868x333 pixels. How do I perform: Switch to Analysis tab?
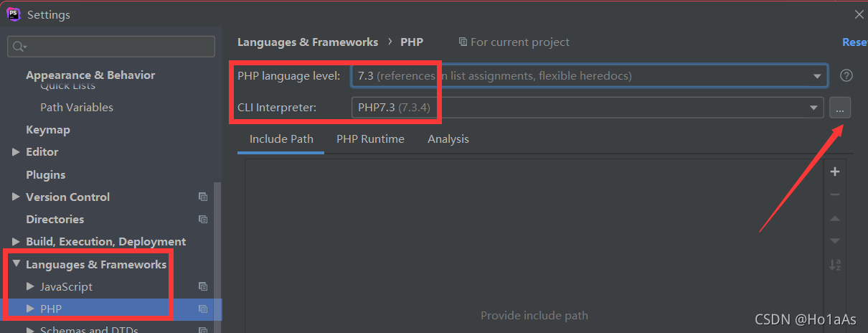point(448,139)
